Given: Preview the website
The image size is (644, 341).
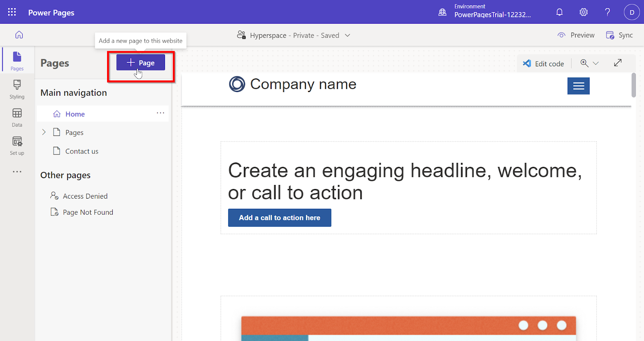Looking at the screenshot, I should (576, 35).
